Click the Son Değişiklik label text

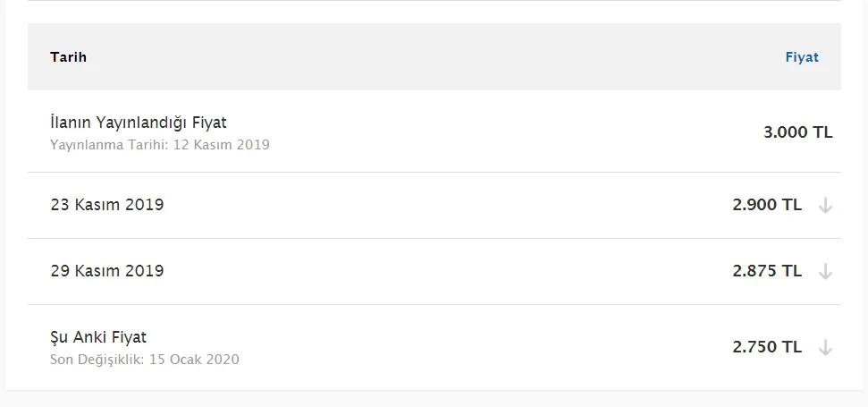click(96, 360)
